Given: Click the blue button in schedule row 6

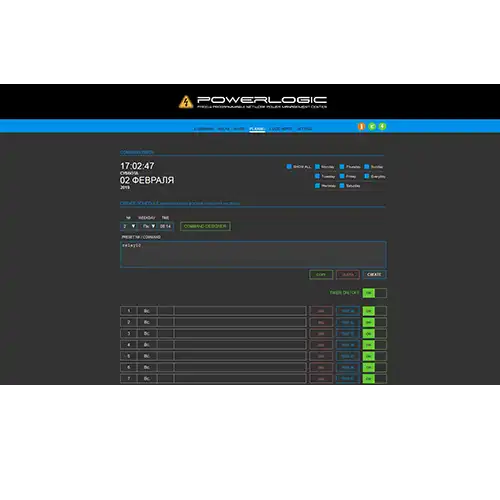Looking at the screenshot, I should 348,367.
